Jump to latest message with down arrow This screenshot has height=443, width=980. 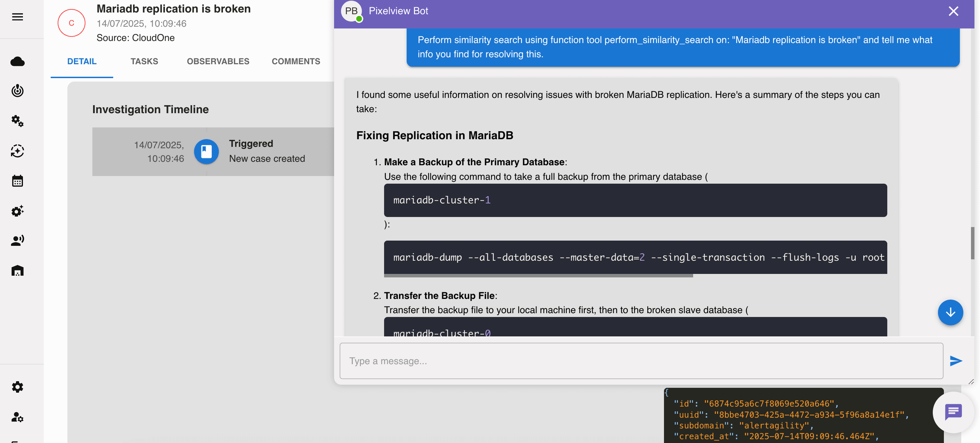point(950,312)
